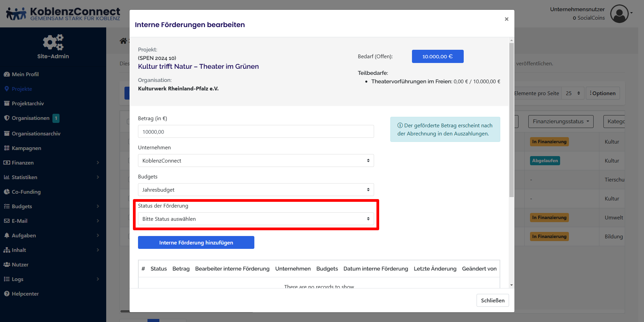The width and height of the screenshot is (644, 322).
Task: Click the Schließen button
Action: pyautogui.click(x=492, y=300)
